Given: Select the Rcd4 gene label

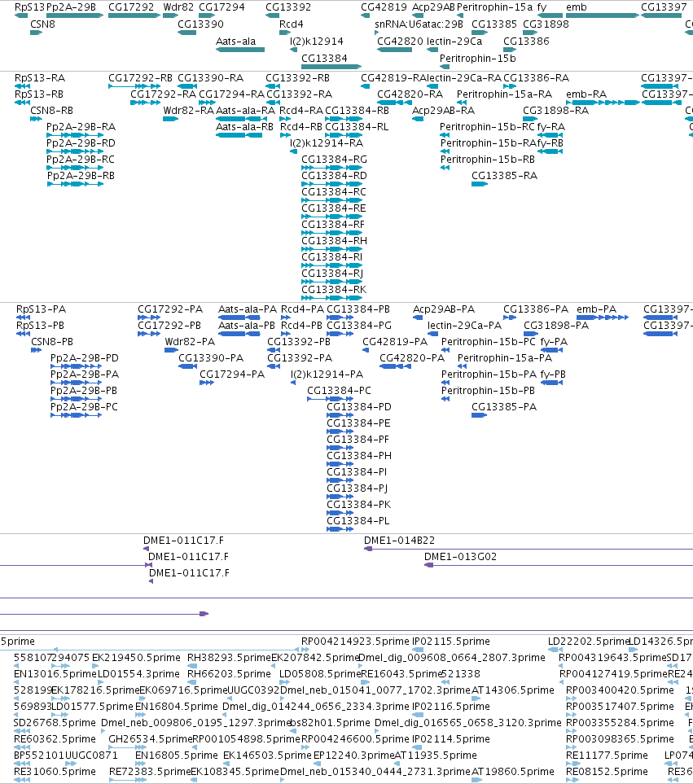Looking at the screenshot, I should (291, 24).
